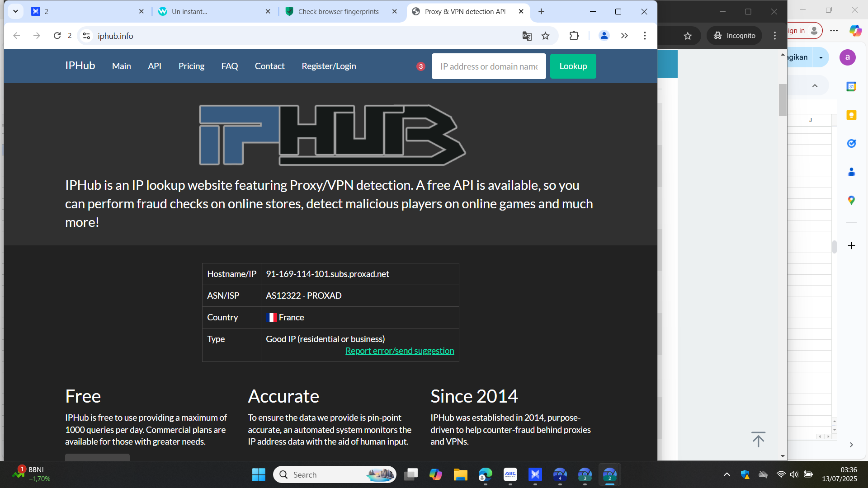Viewport: 868px width, 488px height.
Task: Click the IP address or domain name field
Action: coord(488,66)
